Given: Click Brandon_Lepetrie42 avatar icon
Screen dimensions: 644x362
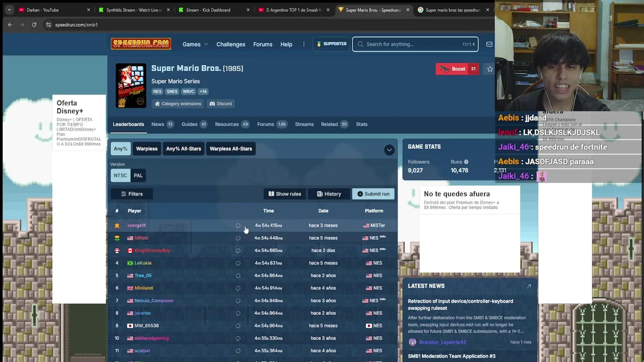Looking at the screenshot, I should [x=413, y=342].
